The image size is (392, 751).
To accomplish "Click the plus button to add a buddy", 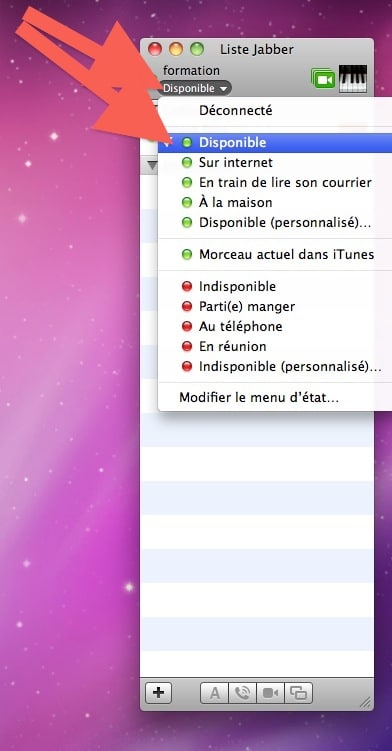I will 158,693.
